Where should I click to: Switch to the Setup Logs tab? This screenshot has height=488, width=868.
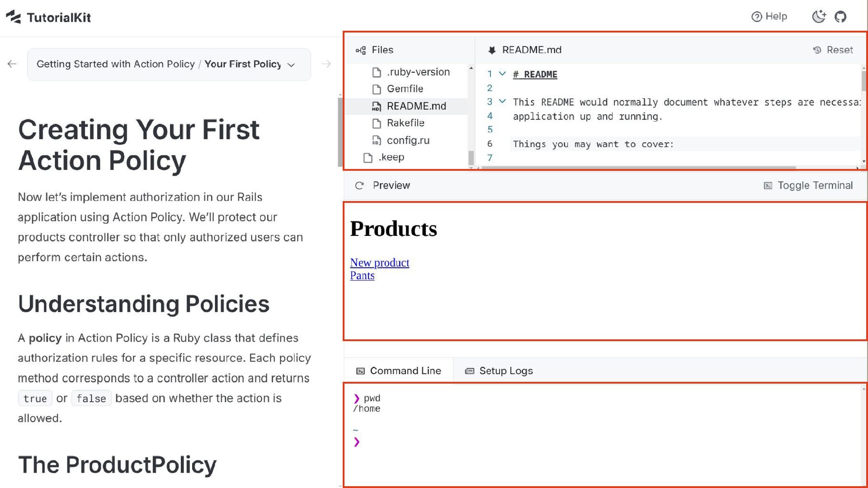(x=499, y=371)
